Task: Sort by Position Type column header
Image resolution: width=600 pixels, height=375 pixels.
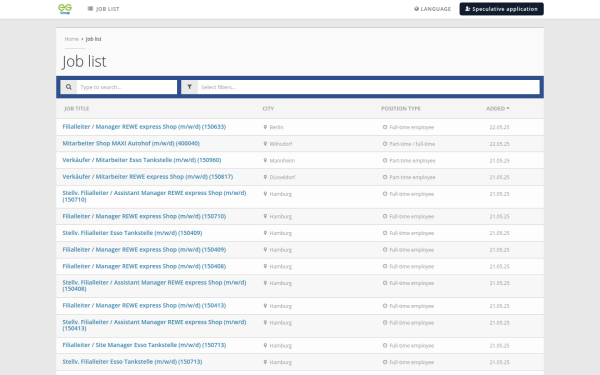Action: 401,109
